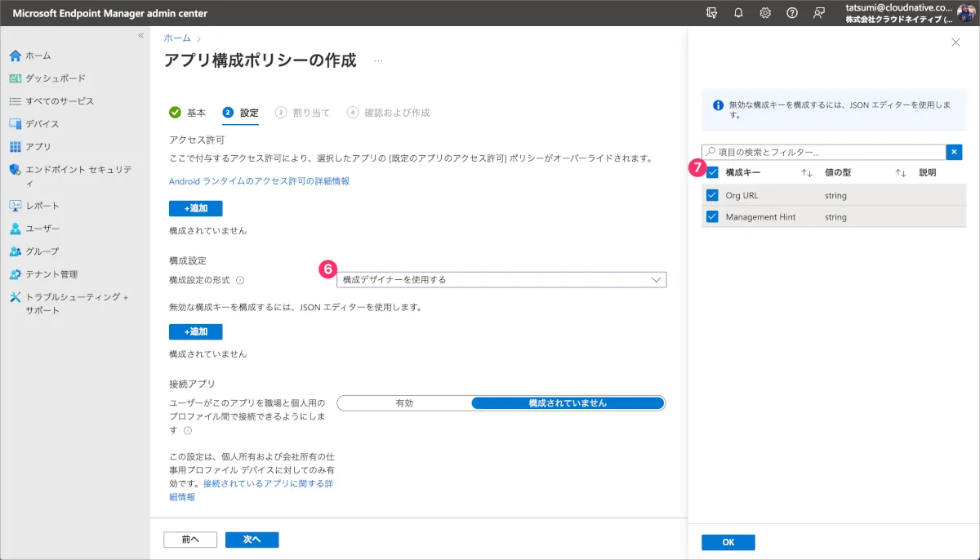This screenshot has height=560, width=980.
Task: Open デバイス in the left menu
Action: [x=42, y=124]
